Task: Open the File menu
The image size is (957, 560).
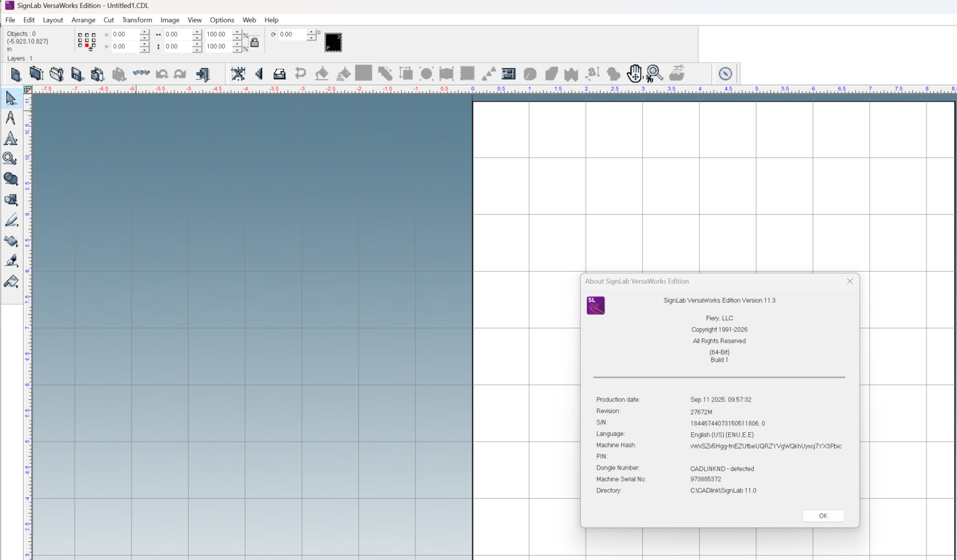Action: pos(10,20)
